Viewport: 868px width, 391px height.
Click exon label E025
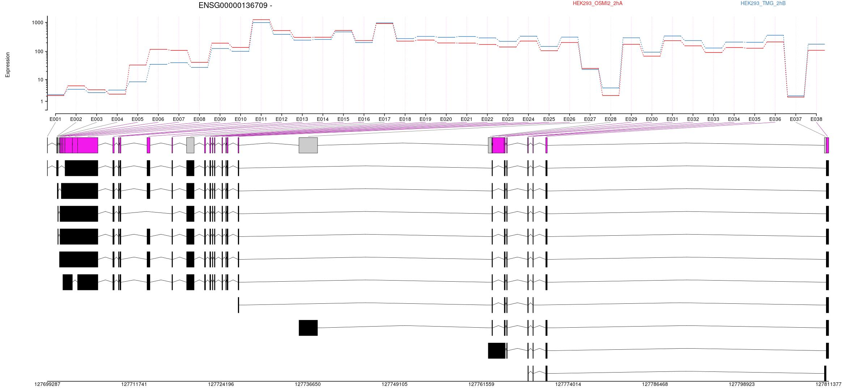click(549, 119)
